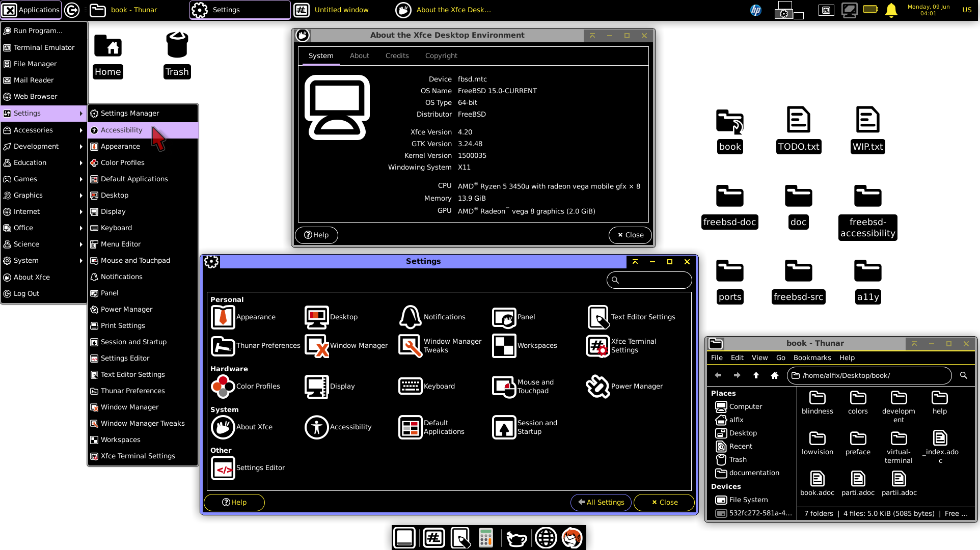Click Help button in Settings window
Image resolution: width=980 pixels, height=550 pixels.
coord(234,502)
